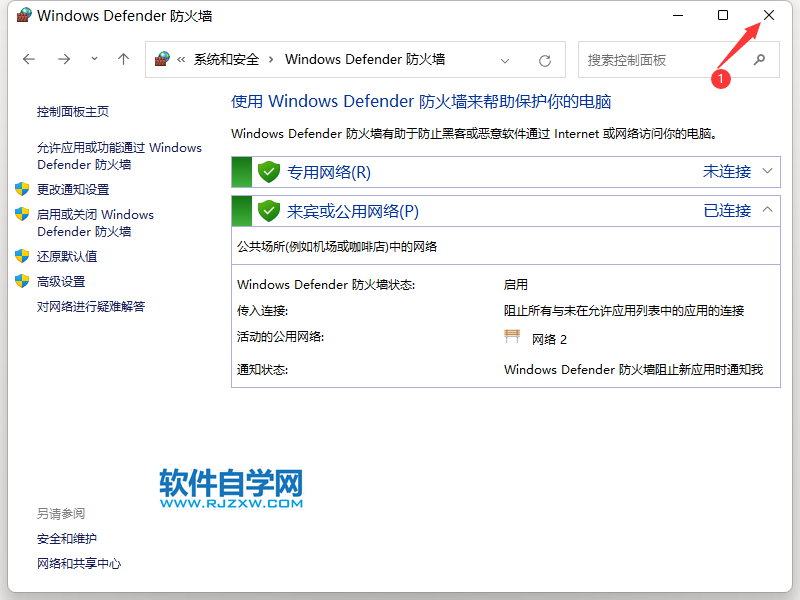Open recent locations dropdown chevron

coord(94,59)
